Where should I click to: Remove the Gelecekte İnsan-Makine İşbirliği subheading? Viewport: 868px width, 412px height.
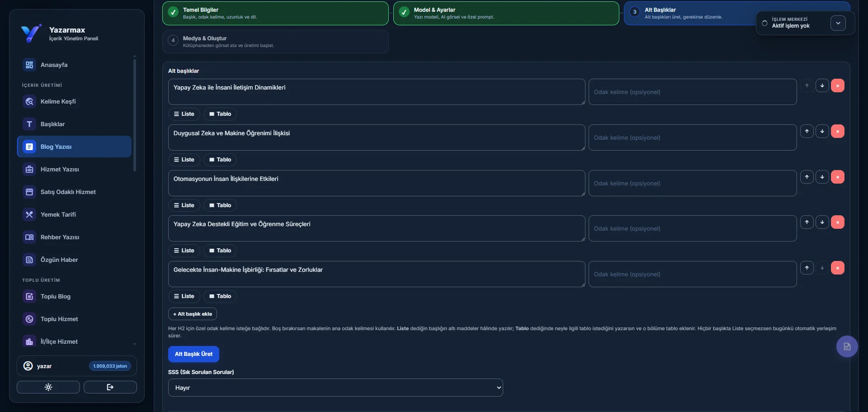(837, 268)
